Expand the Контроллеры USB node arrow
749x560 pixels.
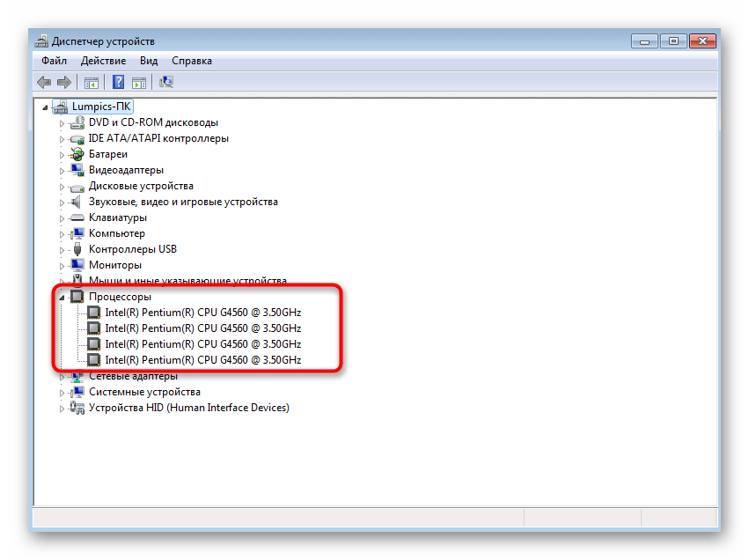click(62, 250)
